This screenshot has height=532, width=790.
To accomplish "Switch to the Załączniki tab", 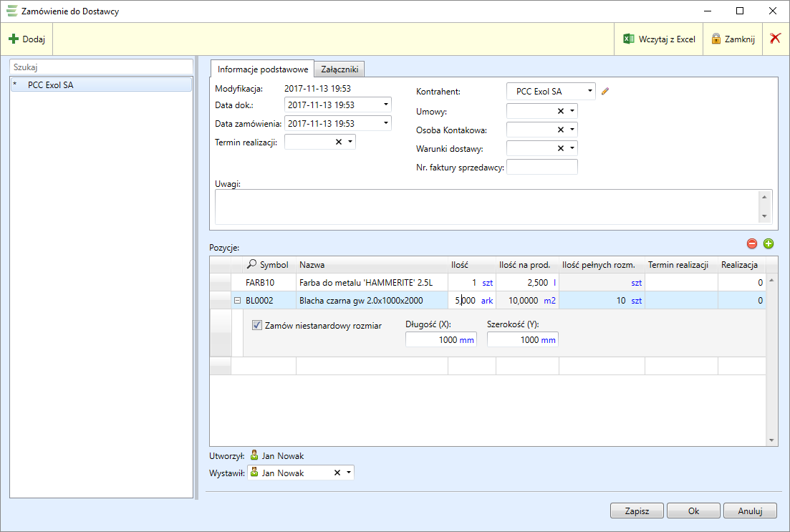I will (339, 69).
